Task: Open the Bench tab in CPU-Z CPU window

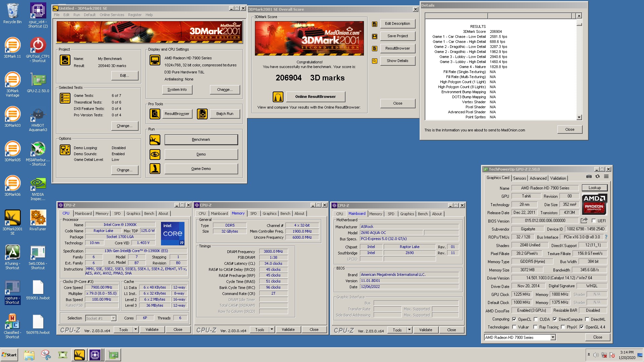Action: [149, 214]
